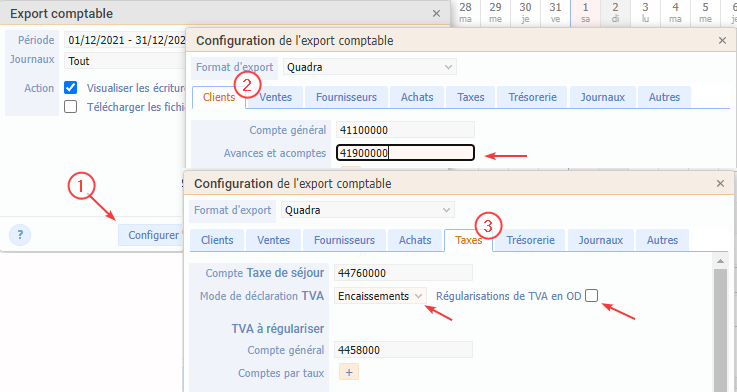The height and width of the screenshot is (392, 737).
Task: Open Autres tab in upper window
Action: pos(664,97)
